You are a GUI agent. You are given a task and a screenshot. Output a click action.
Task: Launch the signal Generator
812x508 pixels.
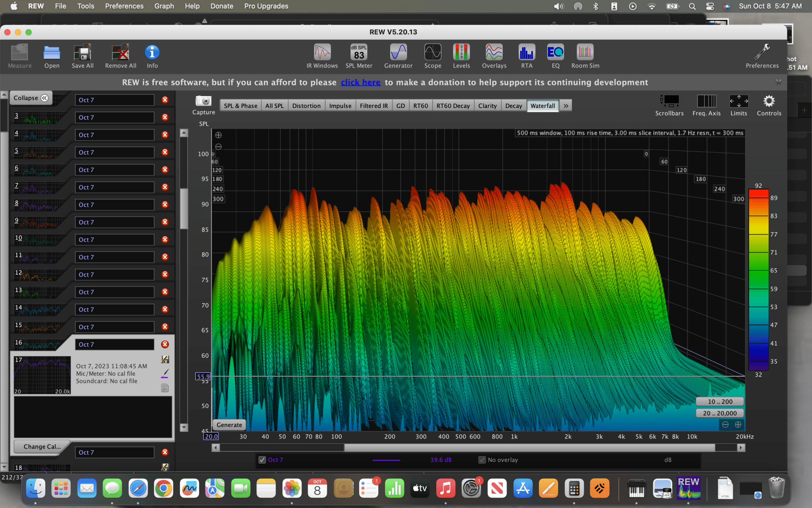[x=398, y=56]
